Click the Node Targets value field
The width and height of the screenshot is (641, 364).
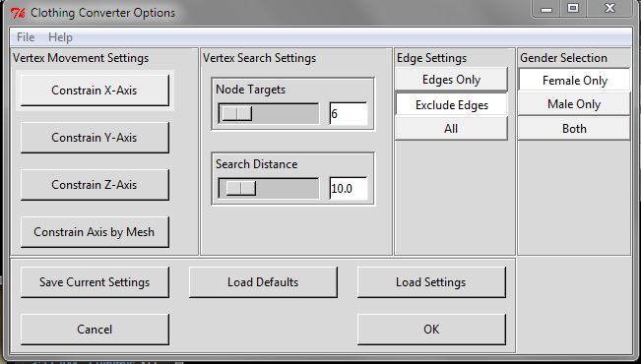[x=349, y=113]
